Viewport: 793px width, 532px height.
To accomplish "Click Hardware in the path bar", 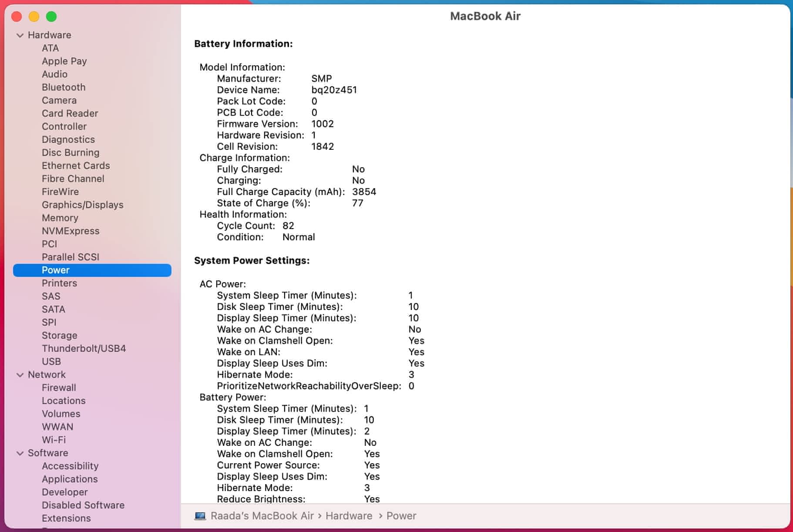I will 349,516.
